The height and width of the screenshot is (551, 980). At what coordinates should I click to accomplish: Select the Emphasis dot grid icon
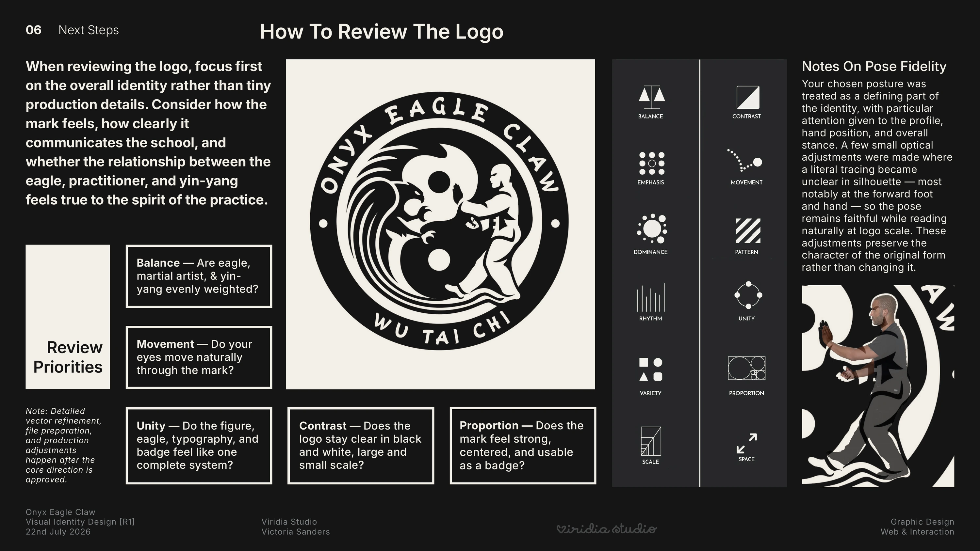[651, 163]
